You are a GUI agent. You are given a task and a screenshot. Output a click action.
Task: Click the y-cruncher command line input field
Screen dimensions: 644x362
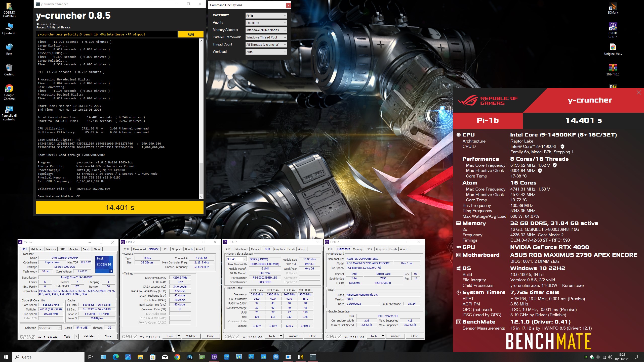107,34
